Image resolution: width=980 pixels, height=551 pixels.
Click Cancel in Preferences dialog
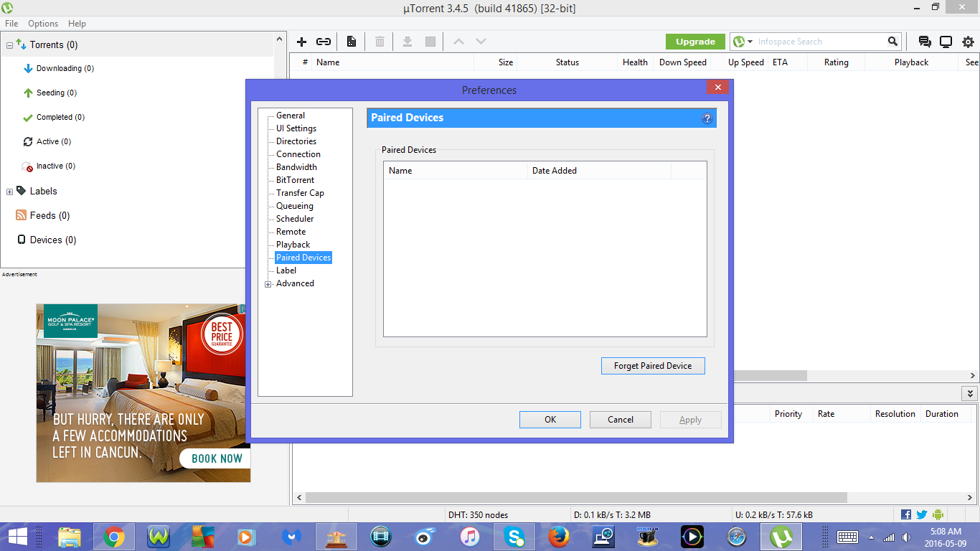click(x=621, y=420)
